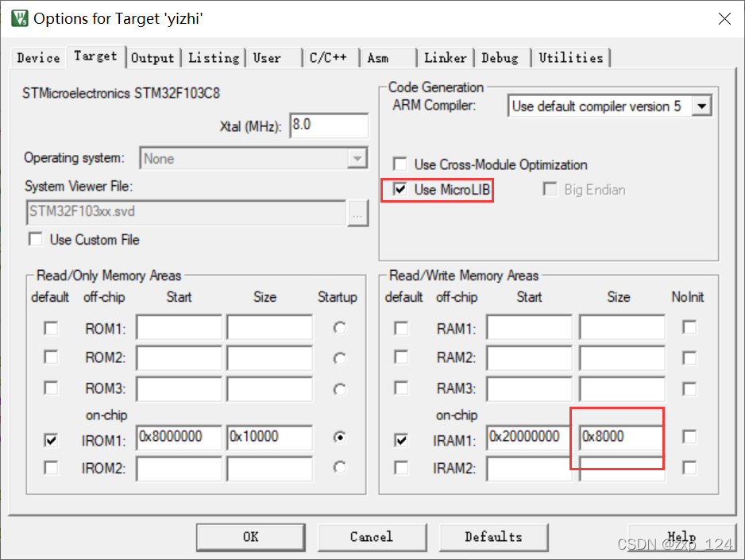Click the IRAM1 Start field 0x20000000
Screen dimensions: 745x560
[x=529, y=437]
